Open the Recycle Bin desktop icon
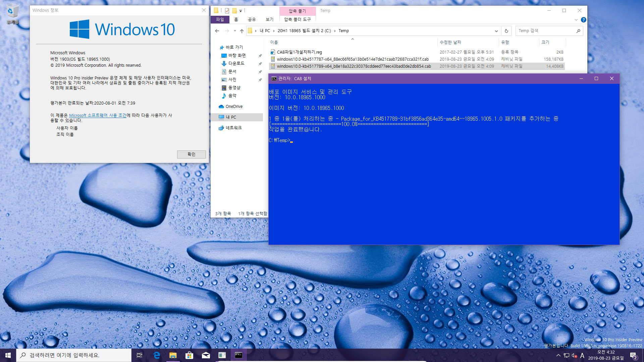This screenshot has width=644, height=362. 12,14
